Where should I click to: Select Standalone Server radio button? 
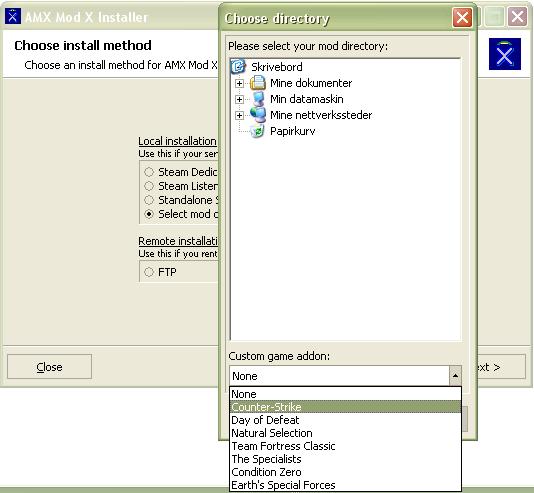[x=149, y=200]
